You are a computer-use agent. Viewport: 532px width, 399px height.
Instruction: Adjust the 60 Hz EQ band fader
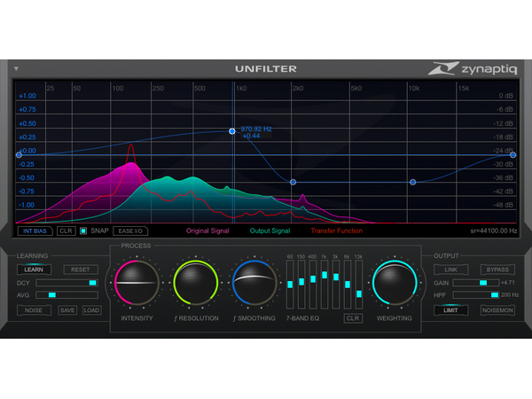(290, 285)
